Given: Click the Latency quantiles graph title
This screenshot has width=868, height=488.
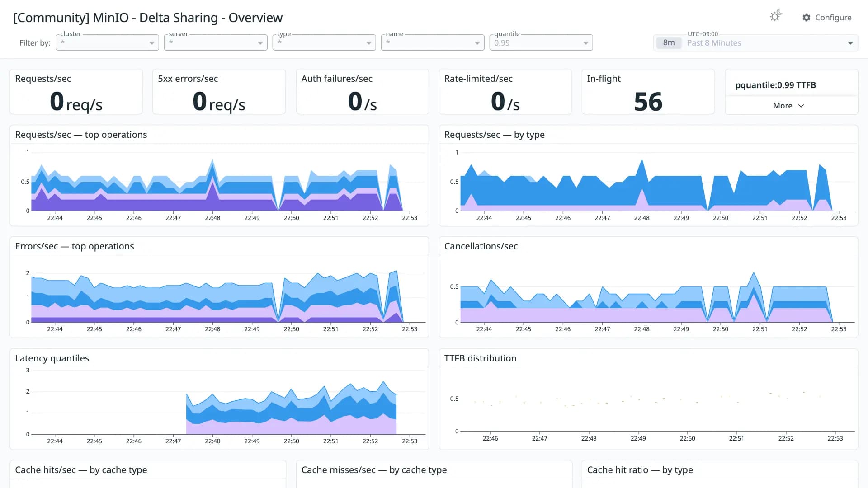Looking at the screenshot, I should pyautogui.click(x=52, y=358).
